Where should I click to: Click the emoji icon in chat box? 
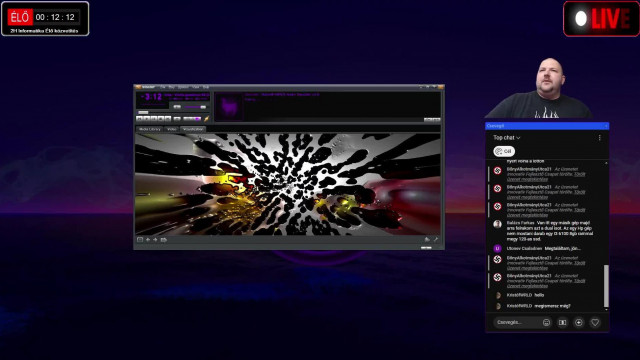[x=546, y=322]
